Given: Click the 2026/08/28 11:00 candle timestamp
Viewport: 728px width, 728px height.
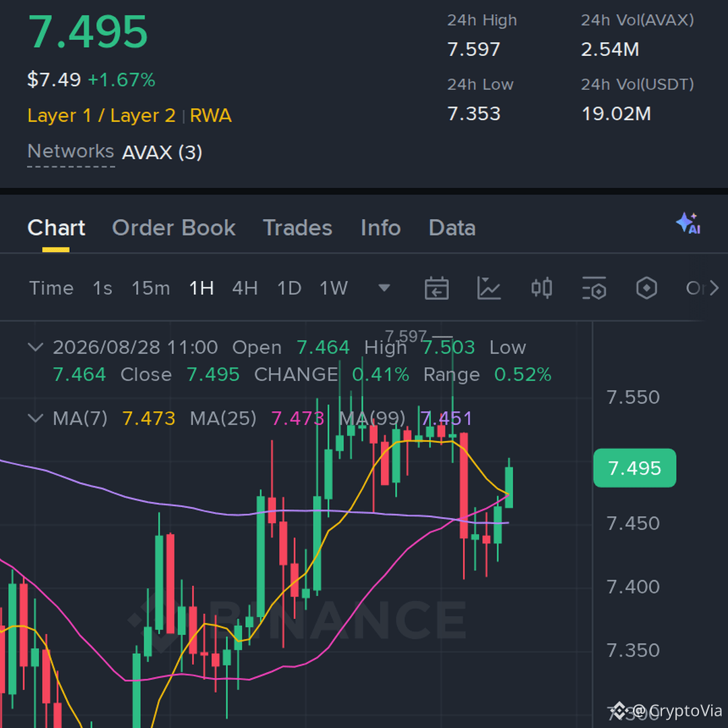Looking at the screenshot, I should coord(135,347).
